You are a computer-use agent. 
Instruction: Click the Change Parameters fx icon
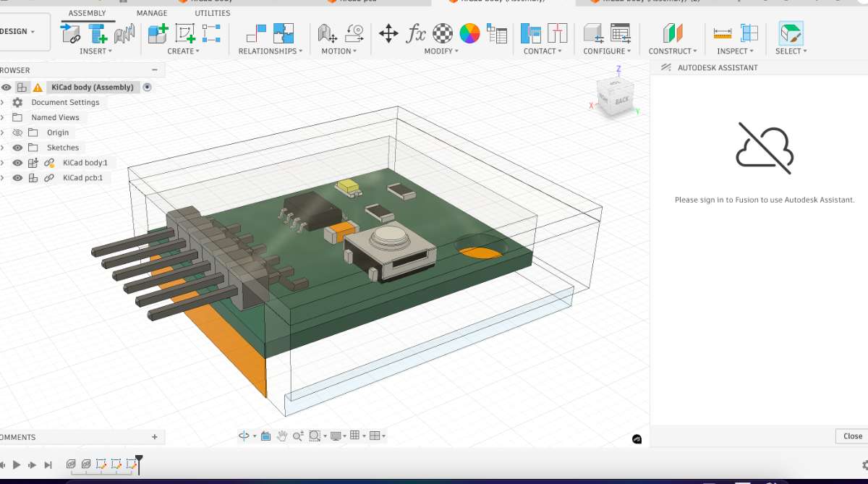[x=416, y=33]
